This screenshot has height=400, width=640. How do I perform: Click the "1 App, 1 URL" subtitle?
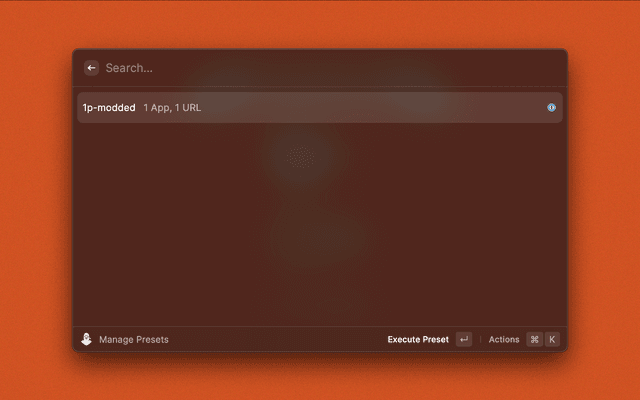pyautogui.click(x=172, y=108)
